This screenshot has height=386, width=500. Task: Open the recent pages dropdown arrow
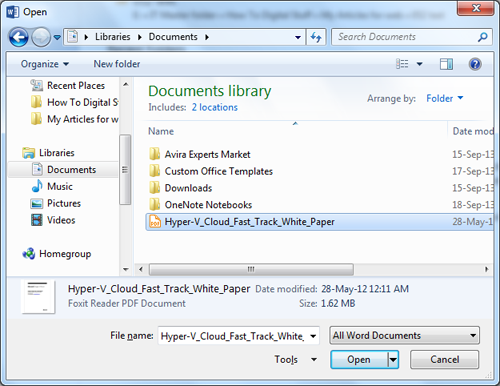(x=57, y=37)
